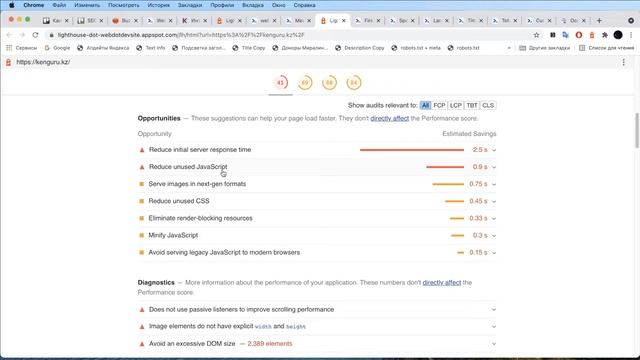
Task: Open the Апдейты Яндекса bookmark
Action: point(103,48)
